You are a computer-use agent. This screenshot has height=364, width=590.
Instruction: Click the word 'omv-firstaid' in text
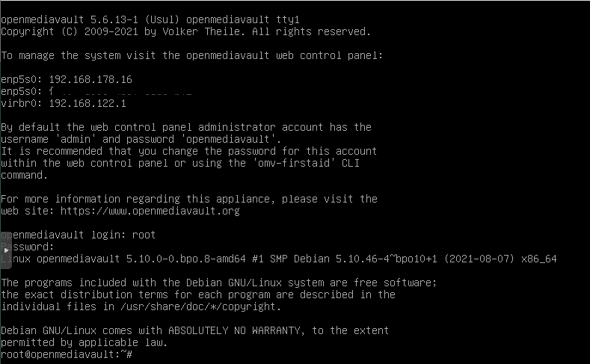coord(294,163)
